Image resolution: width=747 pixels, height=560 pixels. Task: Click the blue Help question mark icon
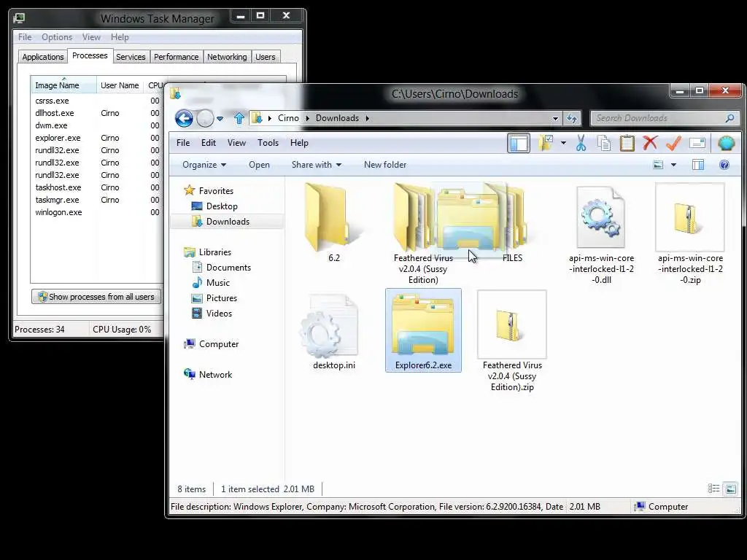(x=724, y=165)
